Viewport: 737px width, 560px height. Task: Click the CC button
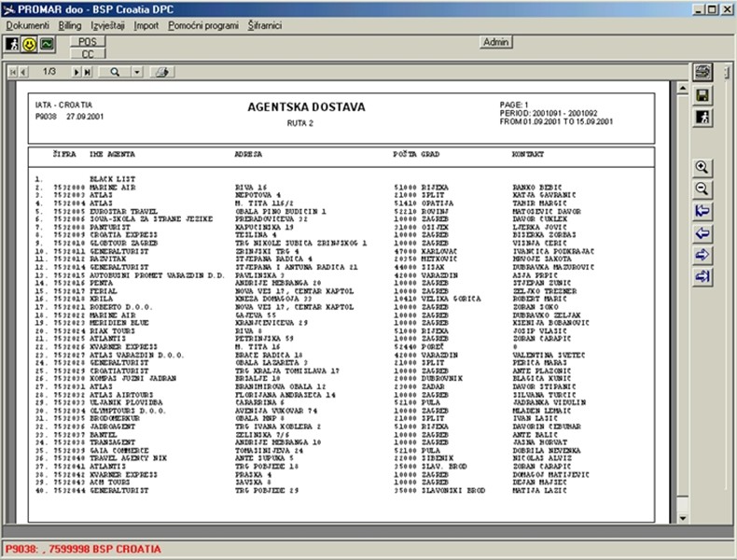[x=88, y=54]
